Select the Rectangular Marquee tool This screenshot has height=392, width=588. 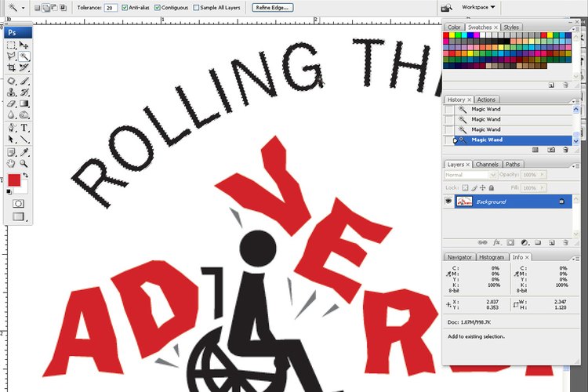pos(11,45)
